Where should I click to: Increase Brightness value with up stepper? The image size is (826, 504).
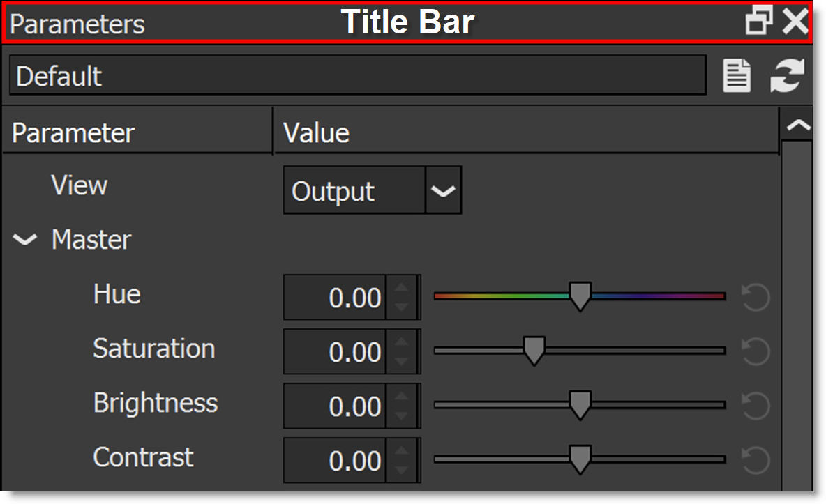[x=402, y=397]
